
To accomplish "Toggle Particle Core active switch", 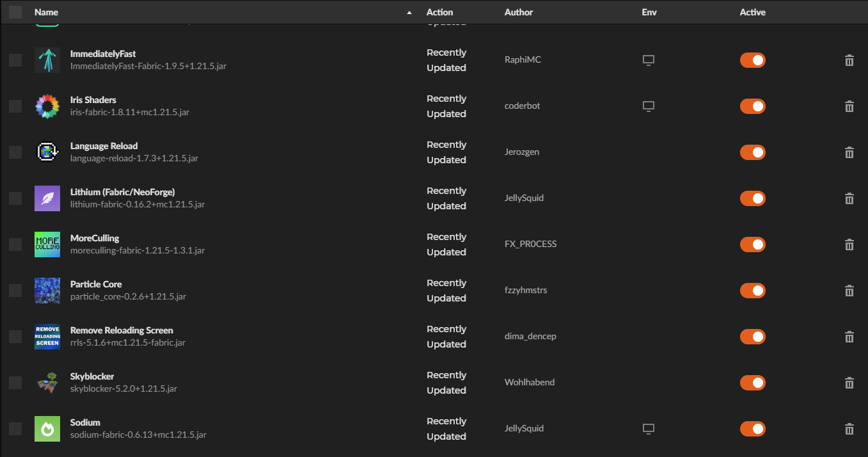I will coord(753,291).
